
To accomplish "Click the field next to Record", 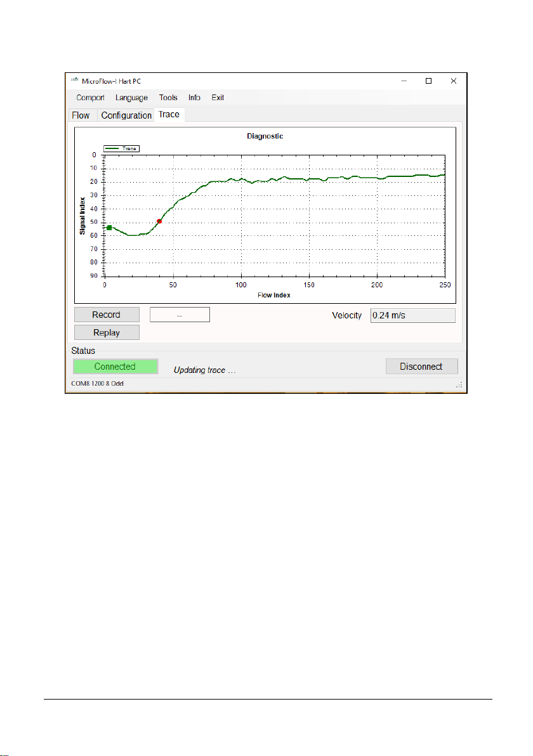I will coord(180,315).
